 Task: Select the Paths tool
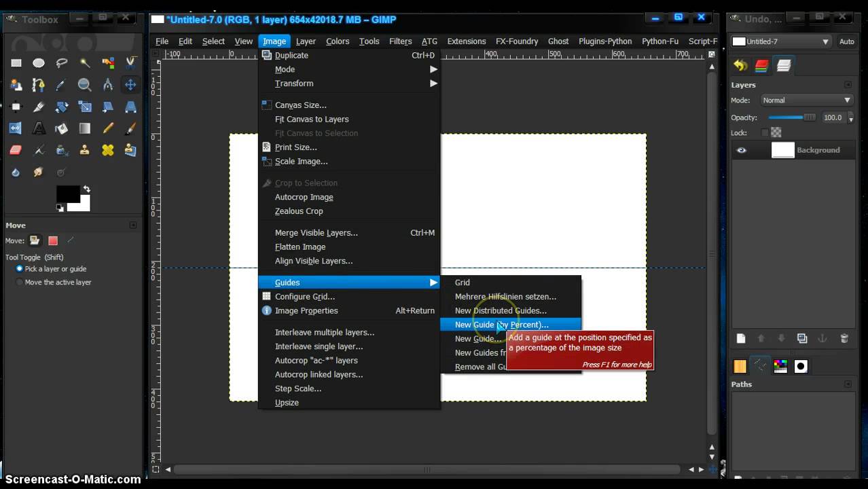[x=39, y=85]
